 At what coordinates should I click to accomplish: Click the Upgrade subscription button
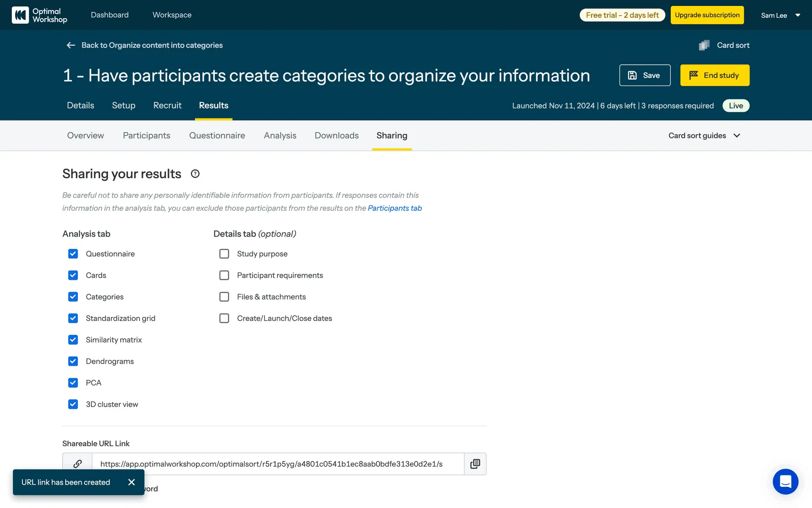(x=707, y=15)
